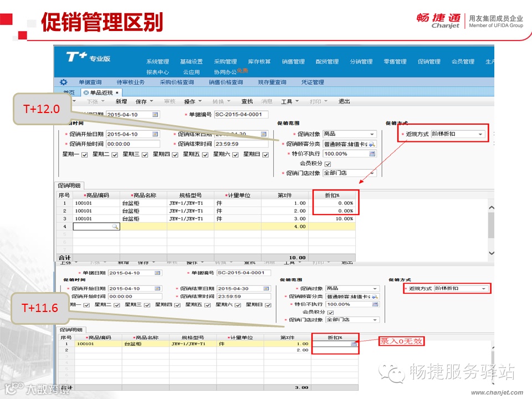Open 基础设置 menu
Viewport: 532px width, 399px height.
191,62
